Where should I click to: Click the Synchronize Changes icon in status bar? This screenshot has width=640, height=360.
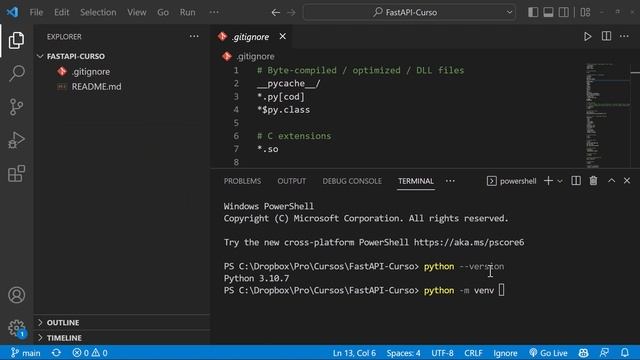(x=56, y=353)
